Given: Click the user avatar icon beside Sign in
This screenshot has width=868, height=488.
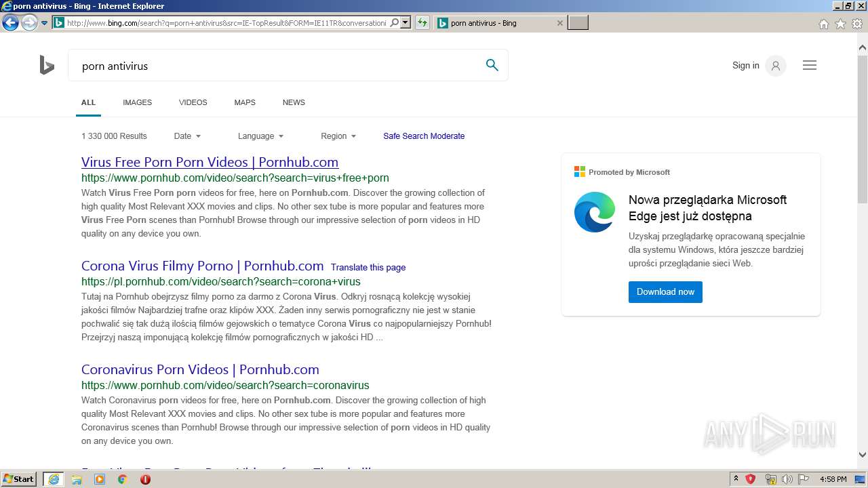Looking at the screenshot, I should pyautogui.click(x=775, y=66).
